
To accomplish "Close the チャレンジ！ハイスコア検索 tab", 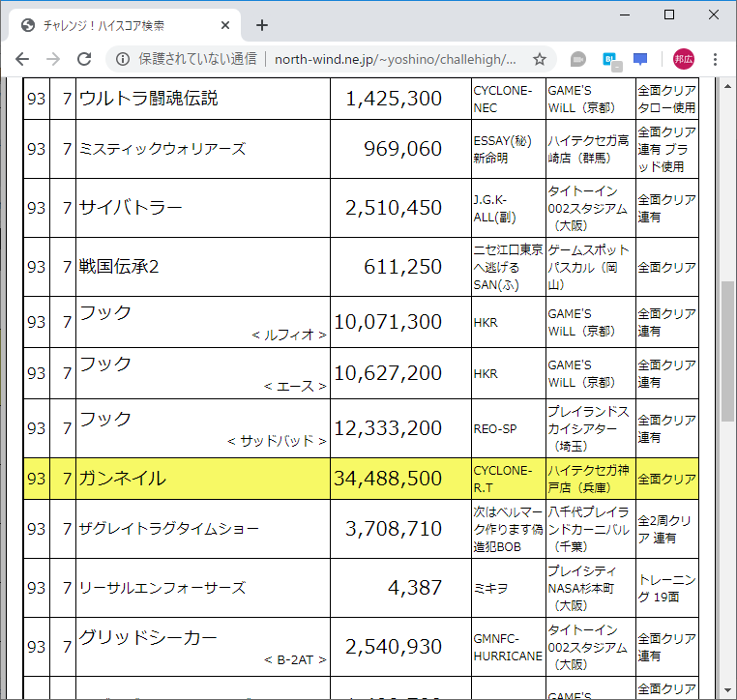I will point(225,25).
